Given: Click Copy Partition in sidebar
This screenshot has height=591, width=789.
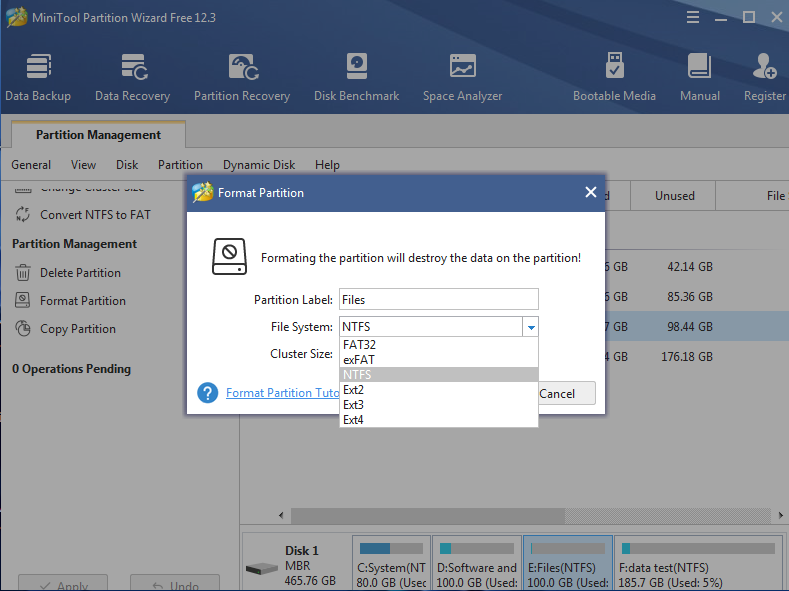Looking at the screenshot, I should click(x=78, y=329).
